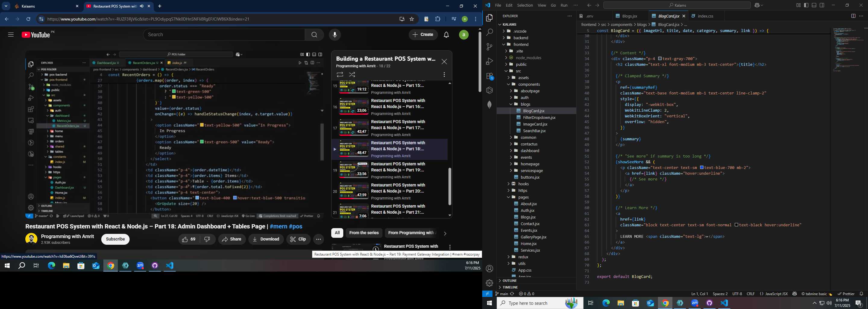
Task: Open Zoom from the Windows taskbar in VS Code window
Action: tap(695, 303)
